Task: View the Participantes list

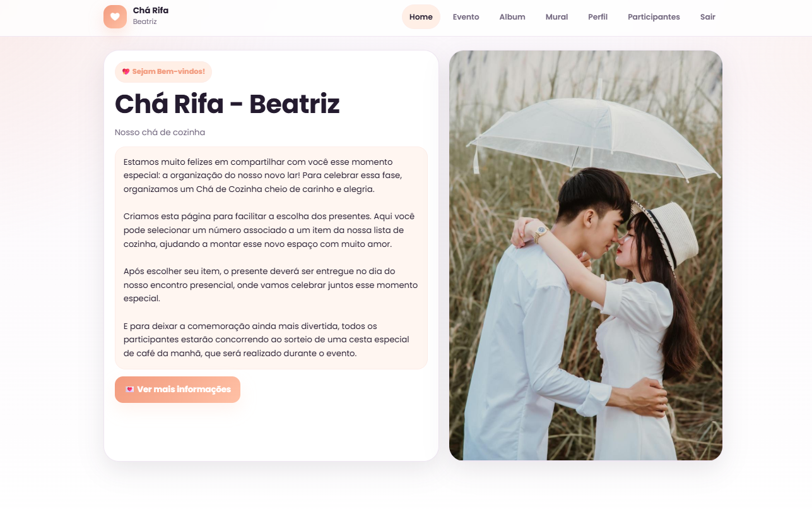Action: coord(654,17)
